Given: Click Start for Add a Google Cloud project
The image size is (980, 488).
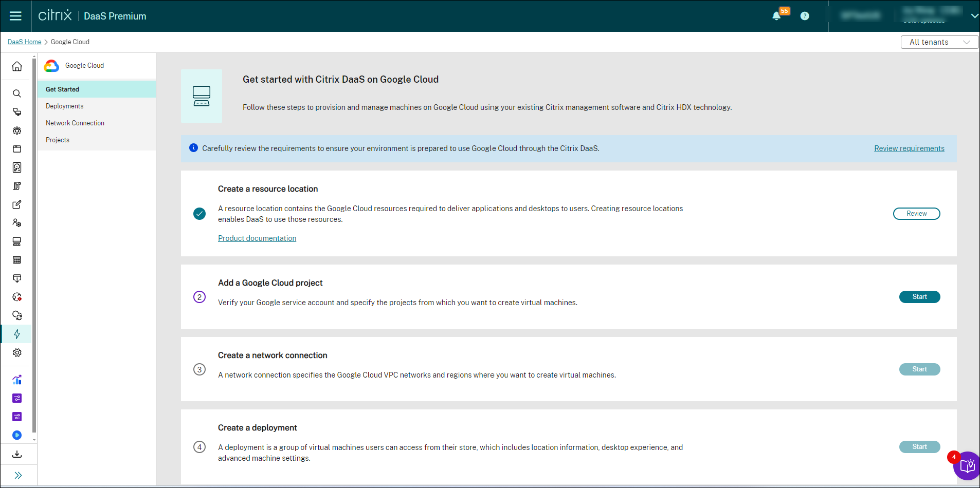Looking at the screenshot, I should [x=919, y=297].
